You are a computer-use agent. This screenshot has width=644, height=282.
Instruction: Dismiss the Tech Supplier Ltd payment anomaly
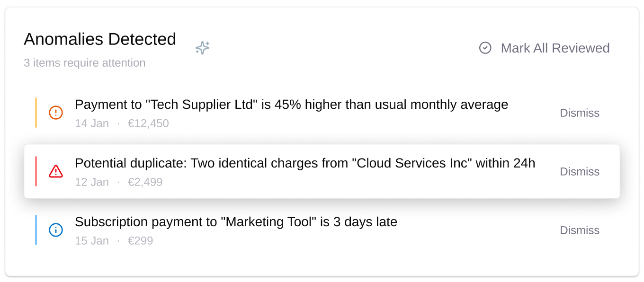[580, 113]
